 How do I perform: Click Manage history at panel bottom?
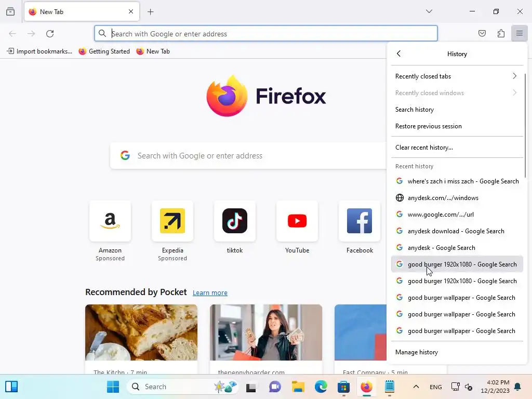pos(457,352)
